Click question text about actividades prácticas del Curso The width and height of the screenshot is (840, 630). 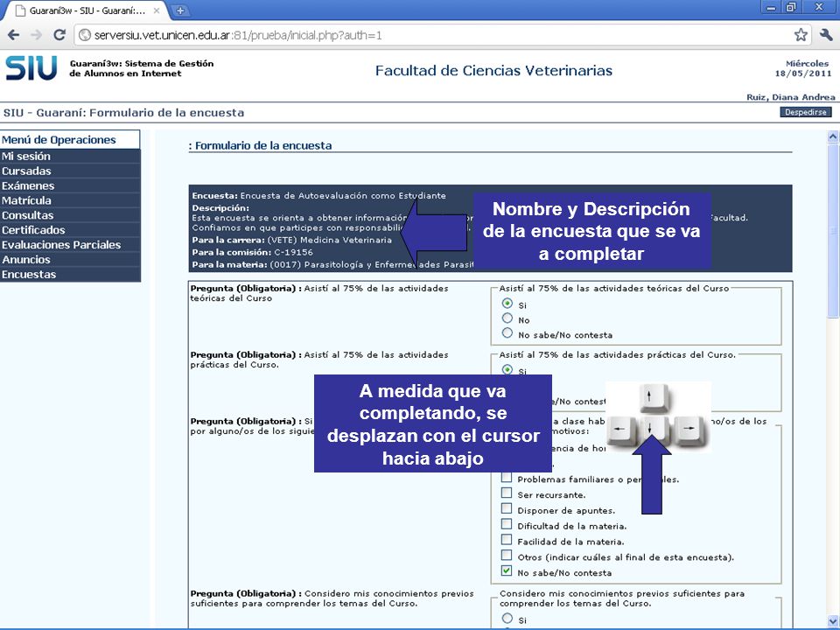pos(319,360)
